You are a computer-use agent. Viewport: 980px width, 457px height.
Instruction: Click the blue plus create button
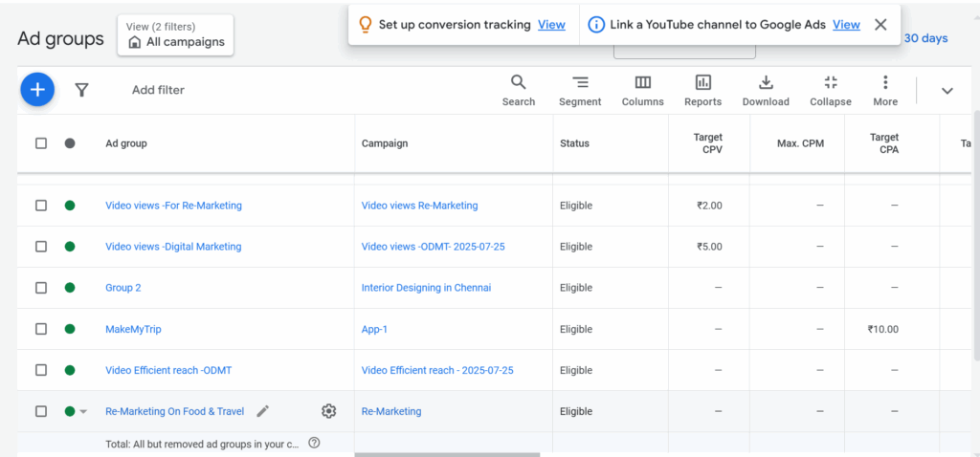pyautogui.click(x=37, y=90)
